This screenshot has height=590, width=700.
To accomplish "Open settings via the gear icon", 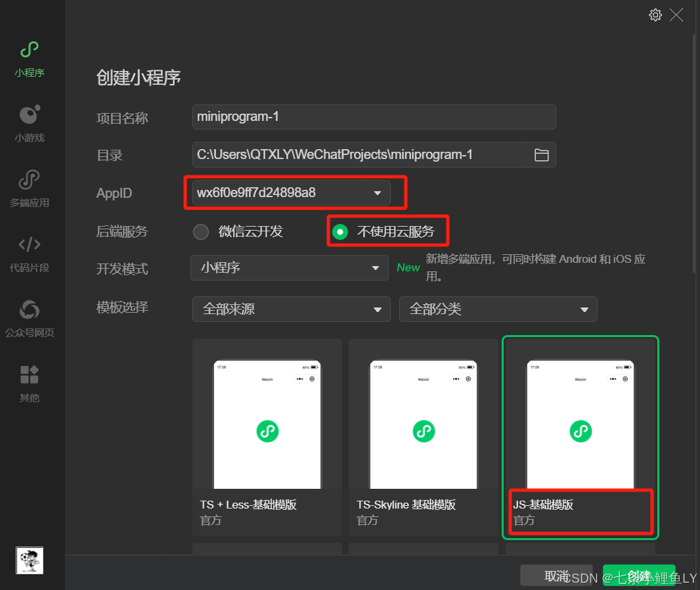I will coord(655,14).
